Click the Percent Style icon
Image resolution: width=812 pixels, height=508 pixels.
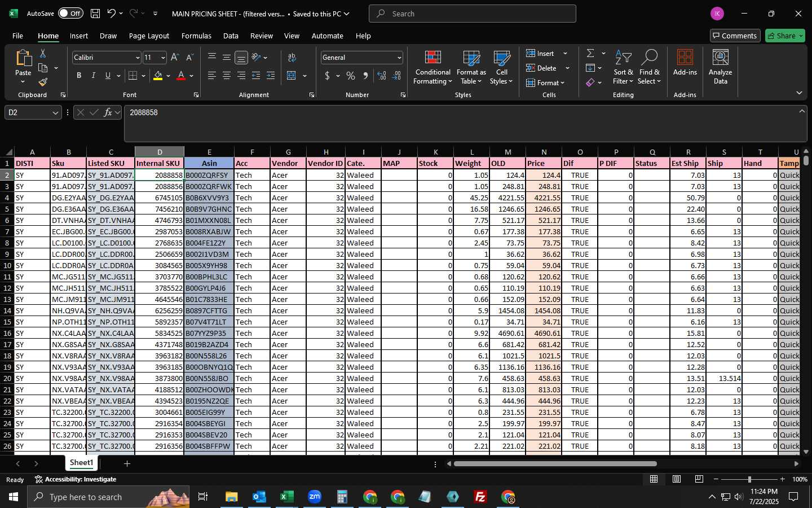tap(351, 76)
